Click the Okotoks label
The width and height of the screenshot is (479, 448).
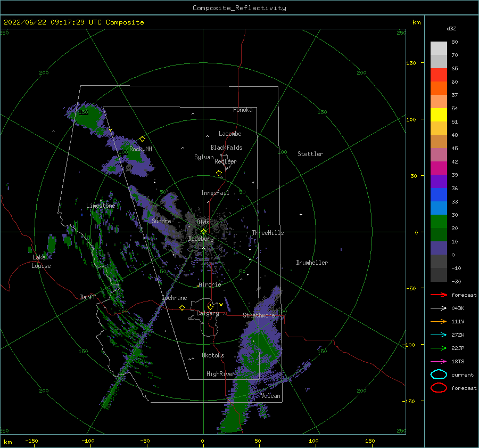(x=213, y=355)
